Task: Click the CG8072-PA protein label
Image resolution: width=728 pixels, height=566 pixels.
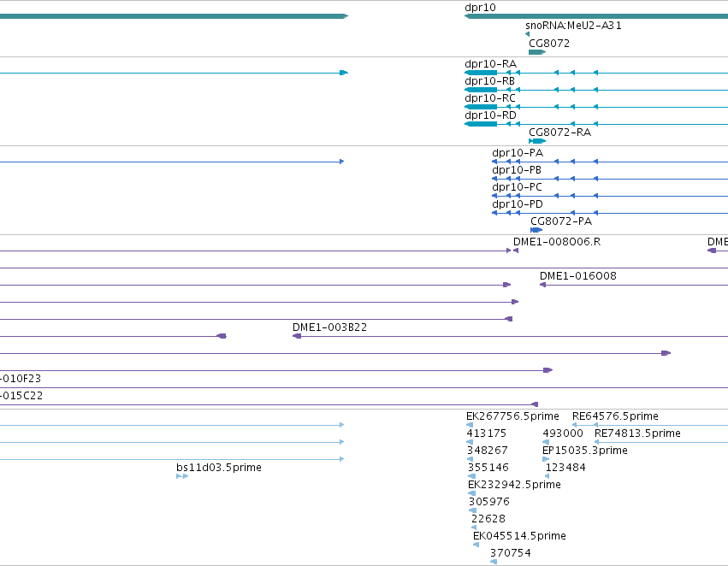Action: pos(561,221)
